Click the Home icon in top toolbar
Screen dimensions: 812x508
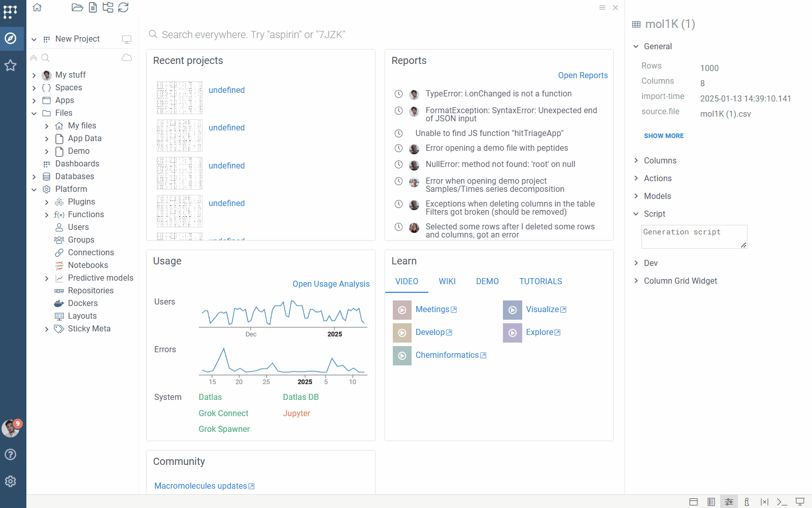coord(37,8)
